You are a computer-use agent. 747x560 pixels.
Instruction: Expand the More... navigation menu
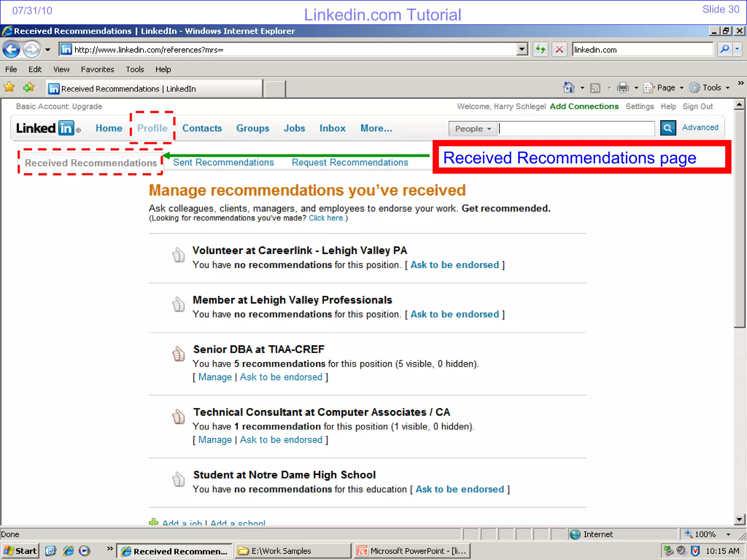click(x=376, y=128)
